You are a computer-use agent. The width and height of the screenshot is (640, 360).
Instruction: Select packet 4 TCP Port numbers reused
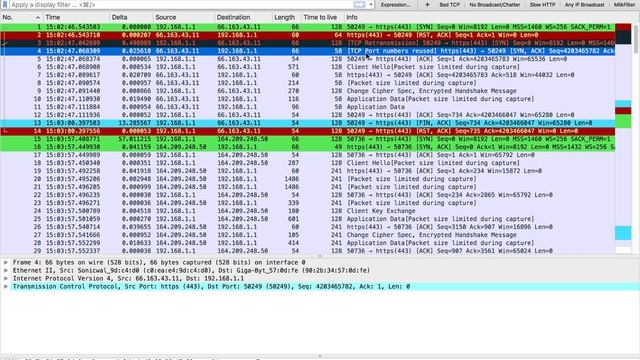pyautogui.click(x=307, y=51)
